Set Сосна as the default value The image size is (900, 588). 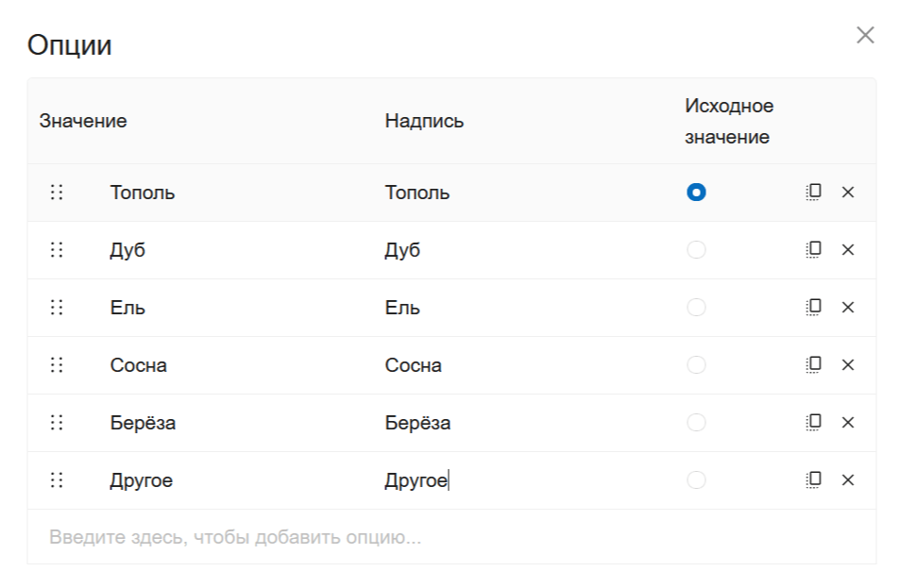click(x=696, y=365)
